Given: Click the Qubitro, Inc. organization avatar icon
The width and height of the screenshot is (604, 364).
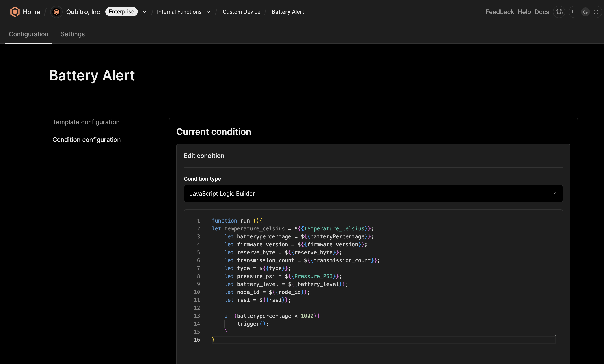Looking at the screenshot, I should [x=56, y=12].
